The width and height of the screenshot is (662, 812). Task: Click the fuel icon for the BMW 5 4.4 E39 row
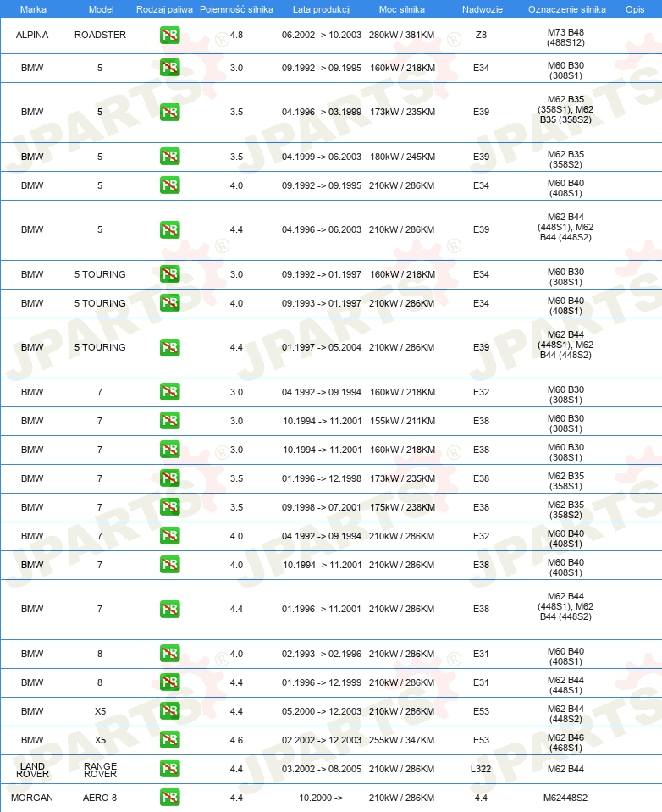pos(170,229)
